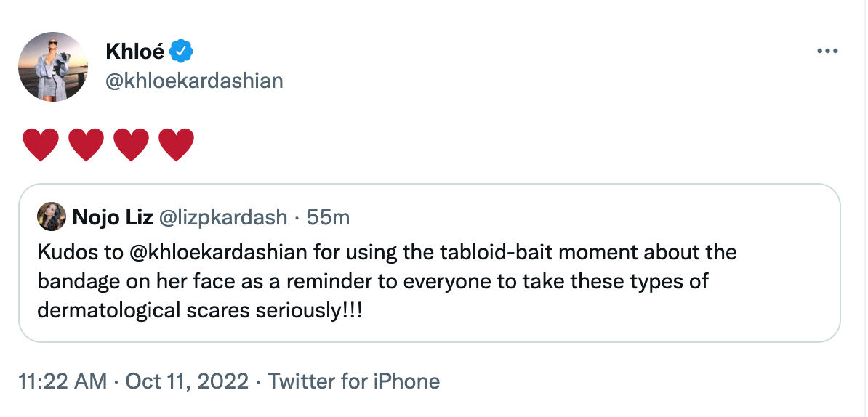Open the Twitter for iPhone source link
Image resolution: width=868 pixels, height=417 pixels.
click(354, 381)
